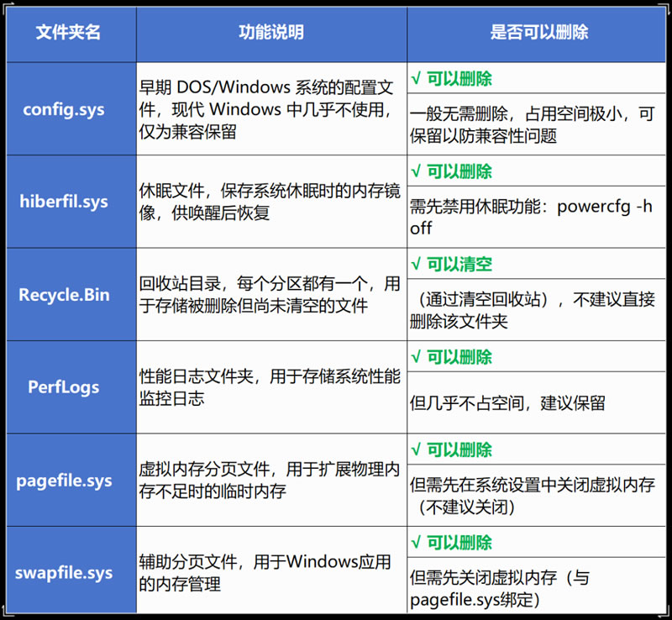Click the 休眠文件 description for hiberfil.sys
The image size is (672, 620).
(x=266, y=202)
